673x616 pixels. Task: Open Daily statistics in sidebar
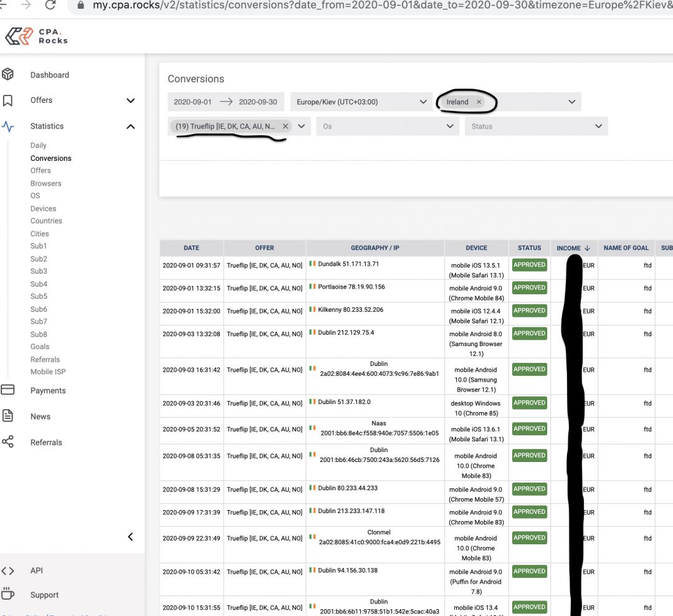point(39,145)
